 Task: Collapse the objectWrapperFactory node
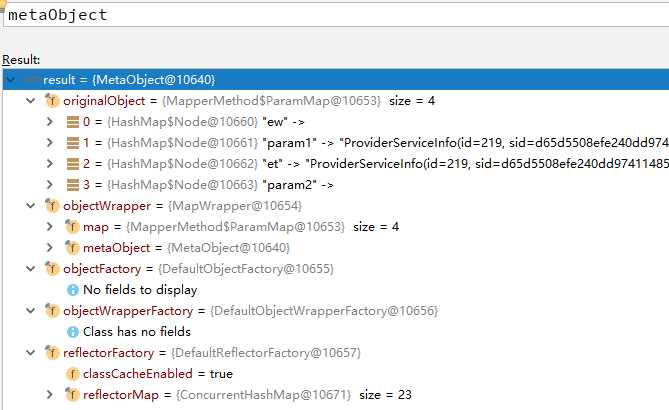pos(31,311)
